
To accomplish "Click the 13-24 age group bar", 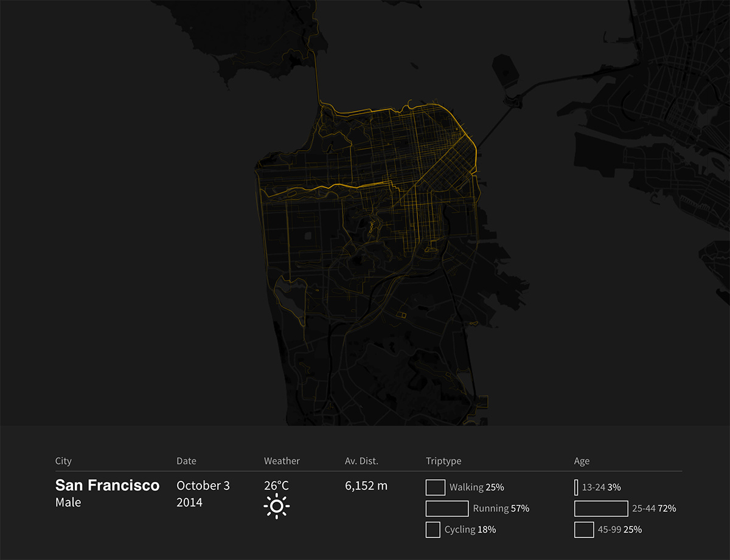I will 576,487.
